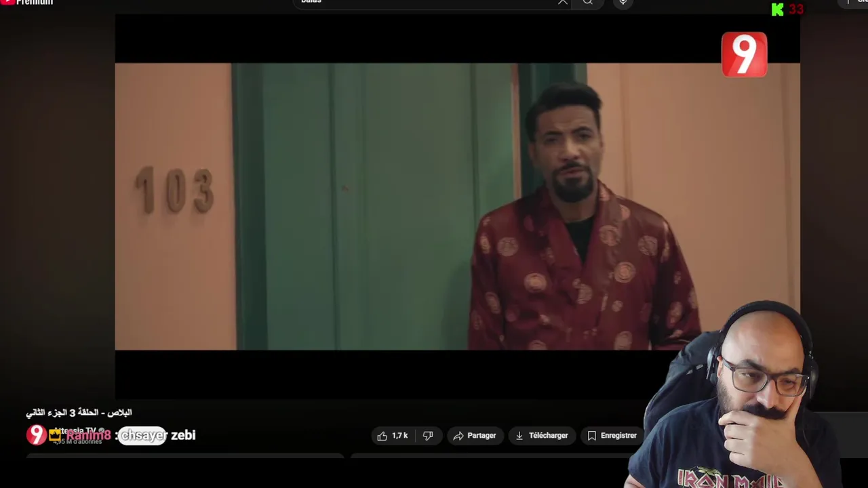Viewport: 868px width, 488px height.
Task: Click the Télécharger download button
Action: (x=542, y=436)
